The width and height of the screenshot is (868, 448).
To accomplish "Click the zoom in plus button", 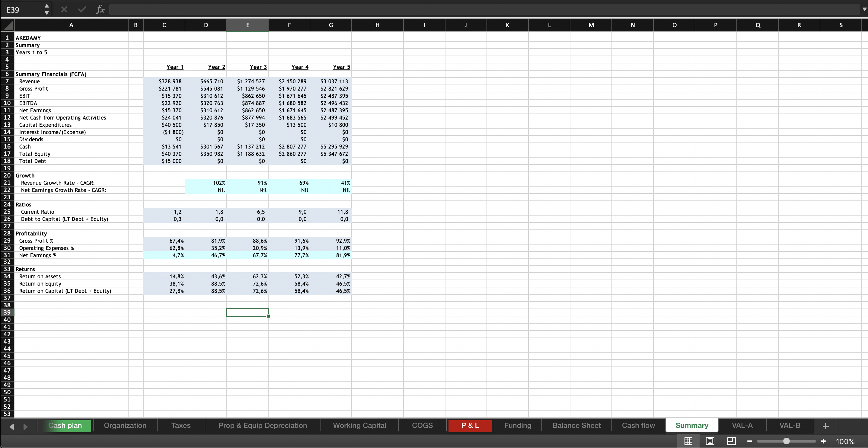I will coord(823,441).
